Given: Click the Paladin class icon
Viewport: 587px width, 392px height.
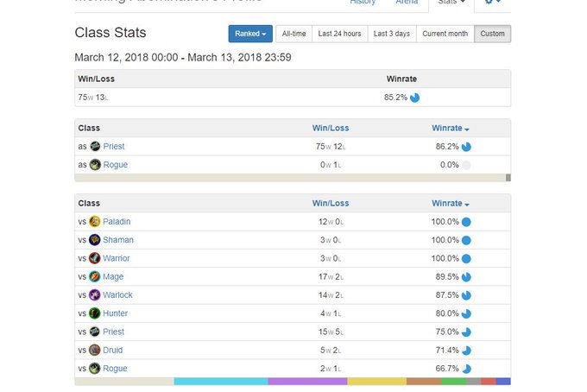Looking at the screenshot, I should pyautogui.click(x=95, y=222).
